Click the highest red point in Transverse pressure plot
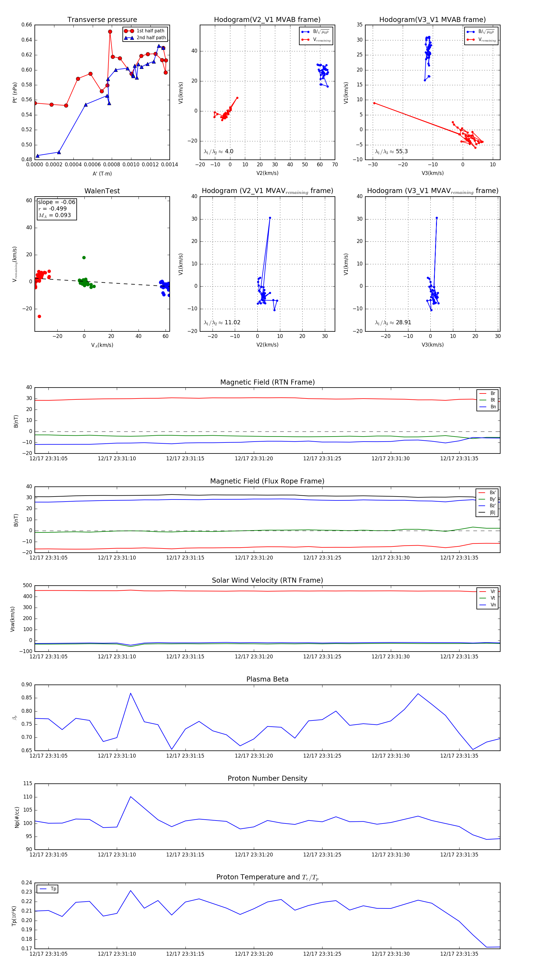 coord(110,32)
